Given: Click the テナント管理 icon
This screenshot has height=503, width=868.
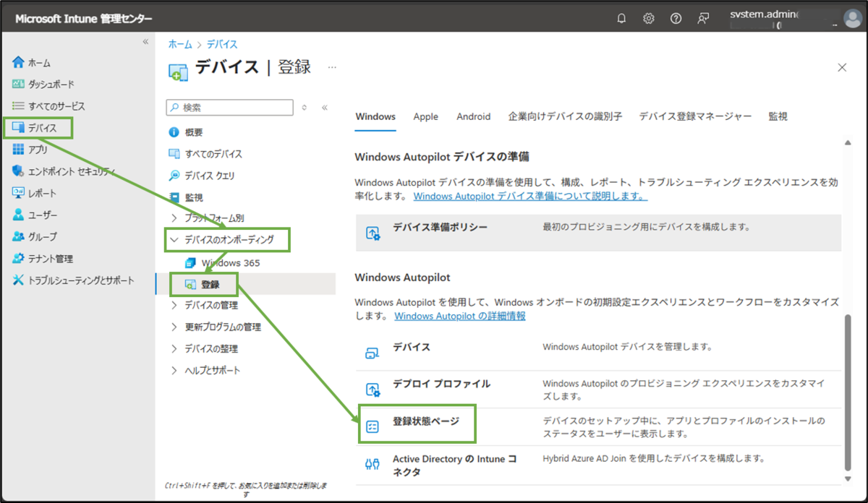Looking at the screenshot, I should click(19, 258).
